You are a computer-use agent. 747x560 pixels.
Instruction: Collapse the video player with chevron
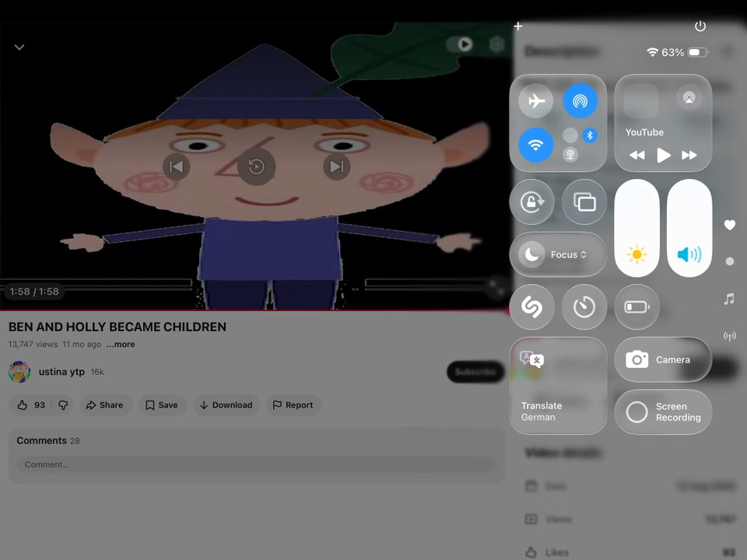tap(19, 47)
